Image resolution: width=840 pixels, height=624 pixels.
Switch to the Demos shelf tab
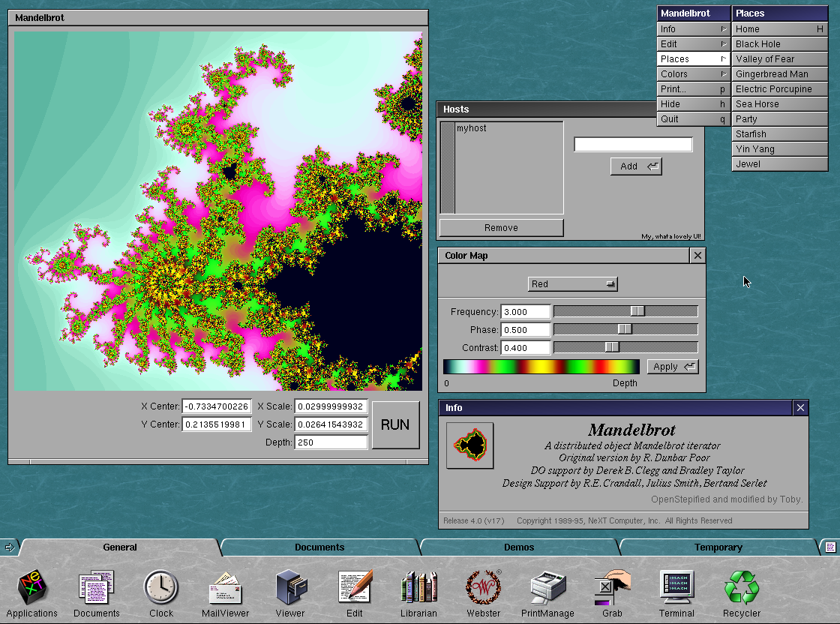coord(519,547)
